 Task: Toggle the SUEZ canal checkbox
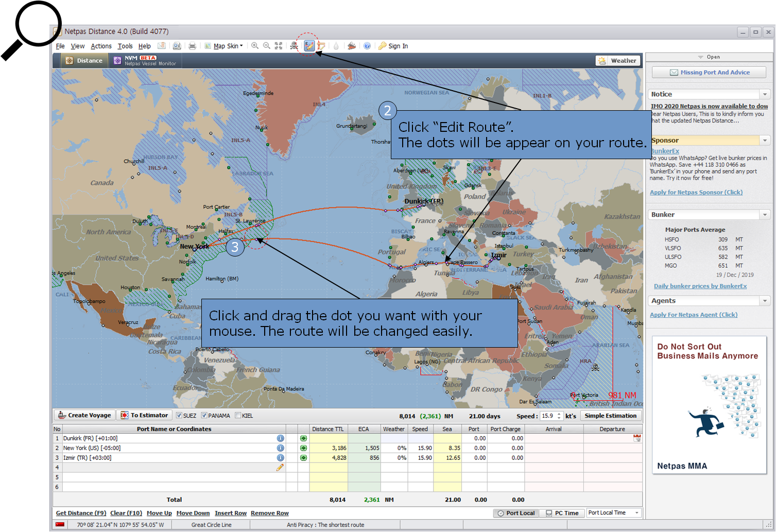tap(179, 416)
